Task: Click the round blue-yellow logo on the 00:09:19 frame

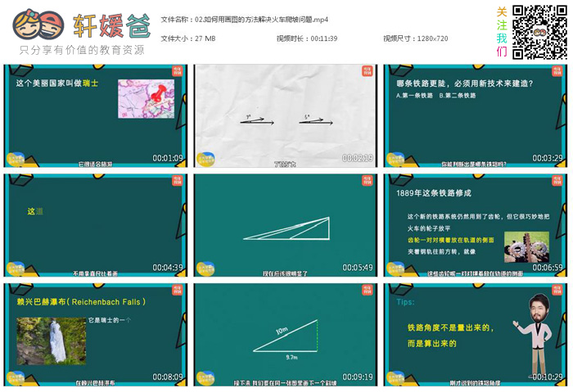Action: coord(205,378)
